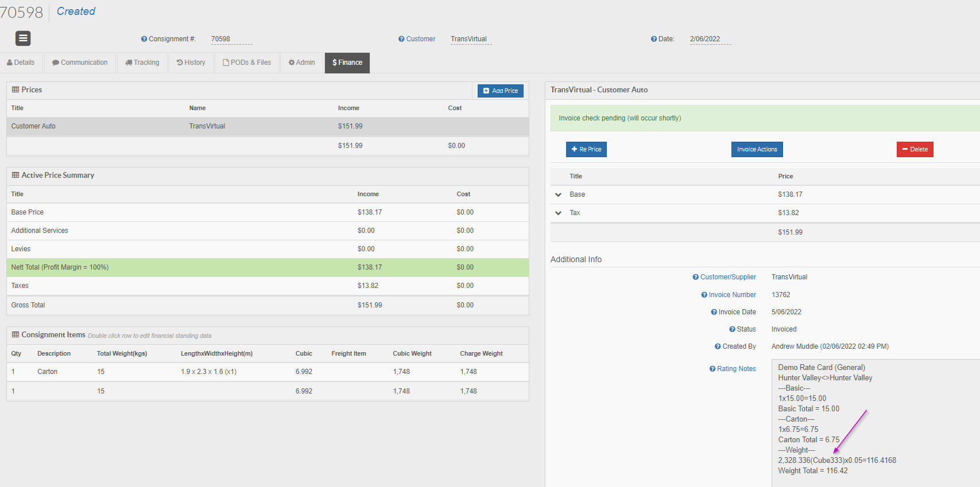Click the Re Price button
The image size is (980, 487).
[586, 149]
